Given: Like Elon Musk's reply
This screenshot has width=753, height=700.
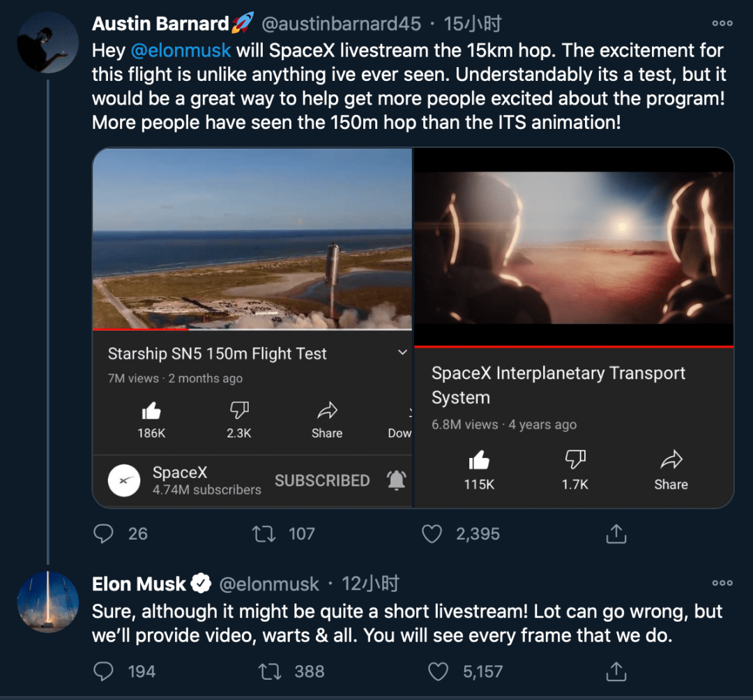Looking at the screenshot, I should [438, 672].
